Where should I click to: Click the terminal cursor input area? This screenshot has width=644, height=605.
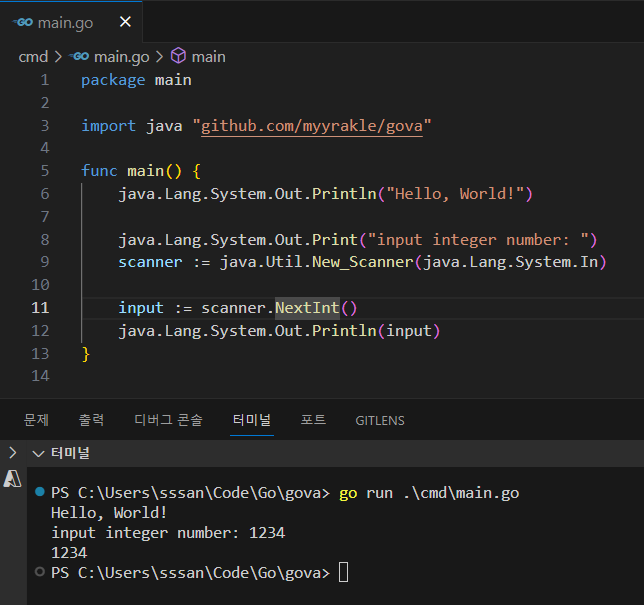pos(344,573)
